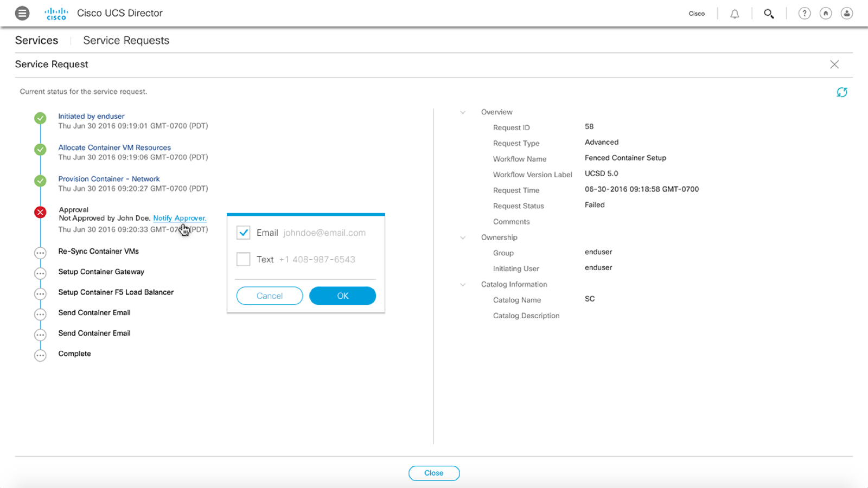Click green check for Provision Container - Network
The image size is (868, 488).
tap(40, 181)
